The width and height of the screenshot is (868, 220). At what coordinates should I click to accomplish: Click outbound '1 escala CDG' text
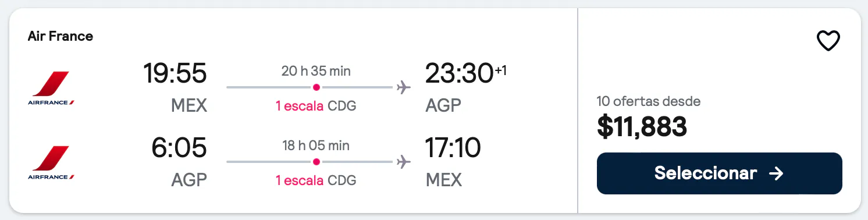pos(316,106)
